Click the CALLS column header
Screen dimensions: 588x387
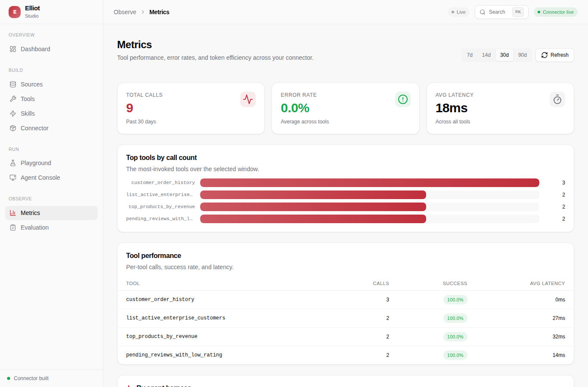click(381, 283)
